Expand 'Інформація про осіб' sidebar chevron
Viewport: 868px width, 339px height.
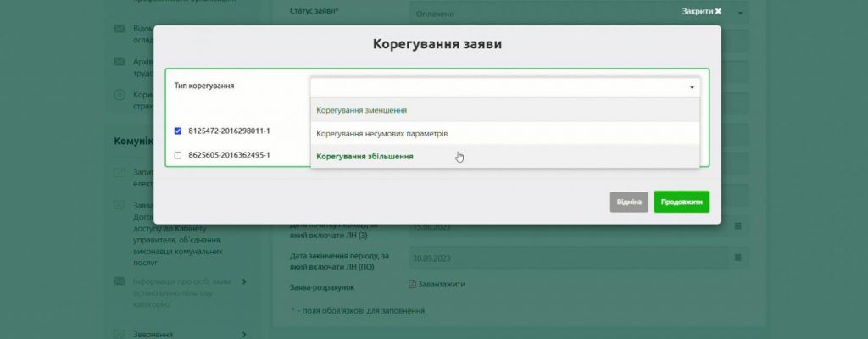click(244, 281)
